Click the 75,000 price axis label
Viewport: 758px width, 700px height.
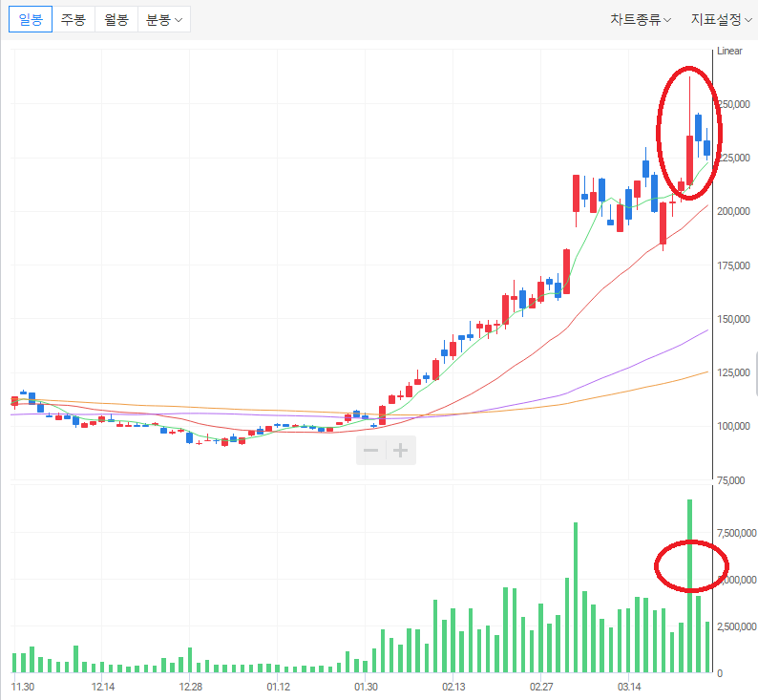pyautogui.click(x=731, y=480)
